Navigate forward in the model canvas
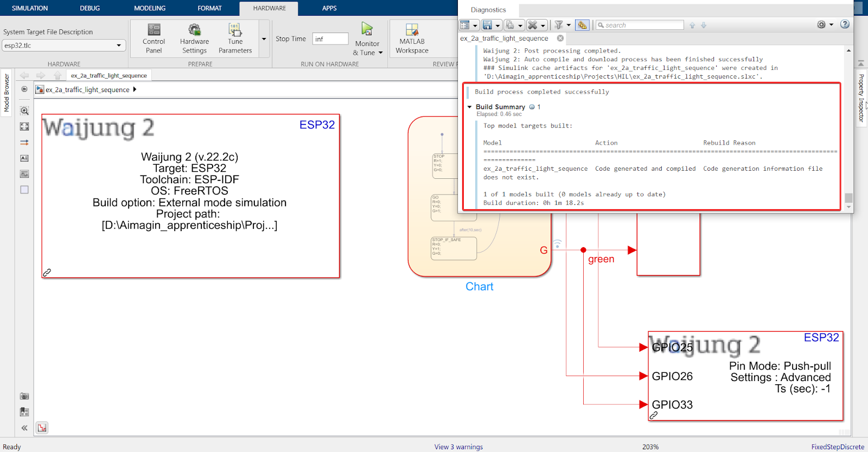Screen dimensions: 868x452 (41, 75)
